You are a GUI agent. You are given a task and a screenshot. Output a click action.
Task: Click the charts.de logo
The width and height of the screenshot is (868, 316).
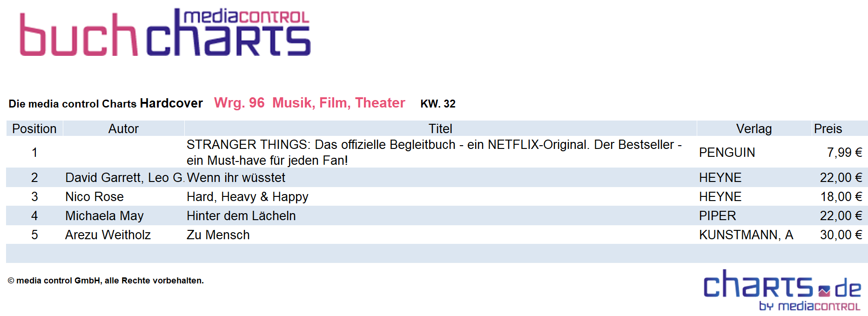782,289
